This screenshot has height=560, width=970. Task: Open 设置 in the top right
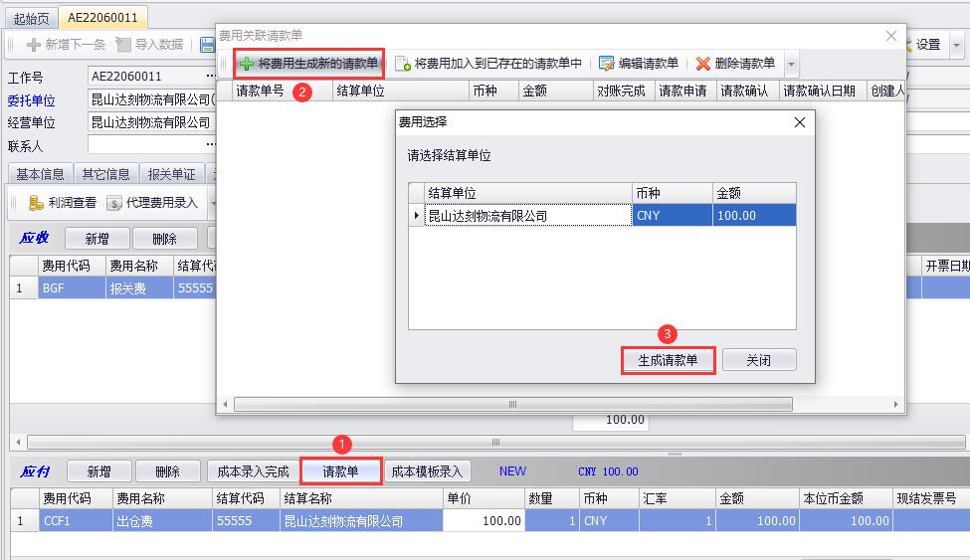click(x=927, y=45)
